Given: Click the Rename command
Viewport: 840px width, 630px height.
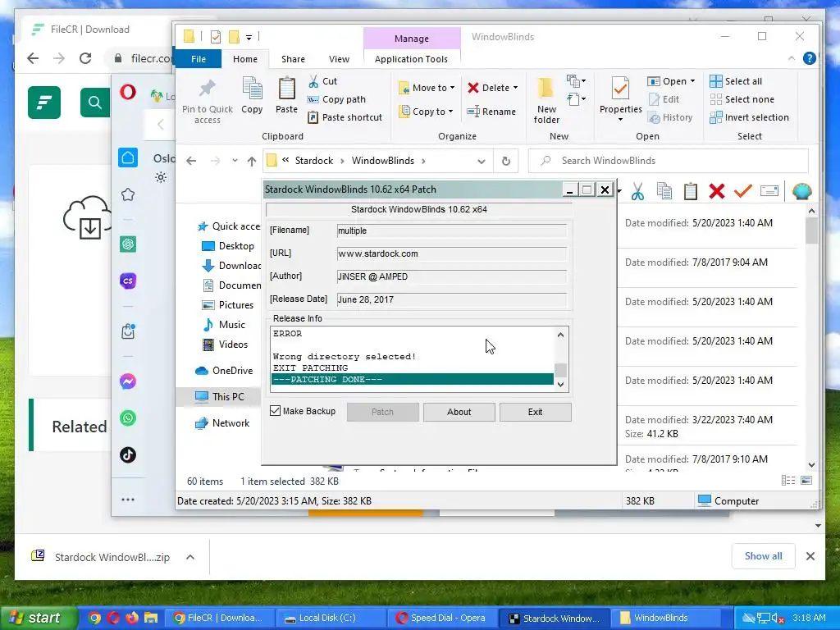Looking at the screenshot, I should [491, 112].
